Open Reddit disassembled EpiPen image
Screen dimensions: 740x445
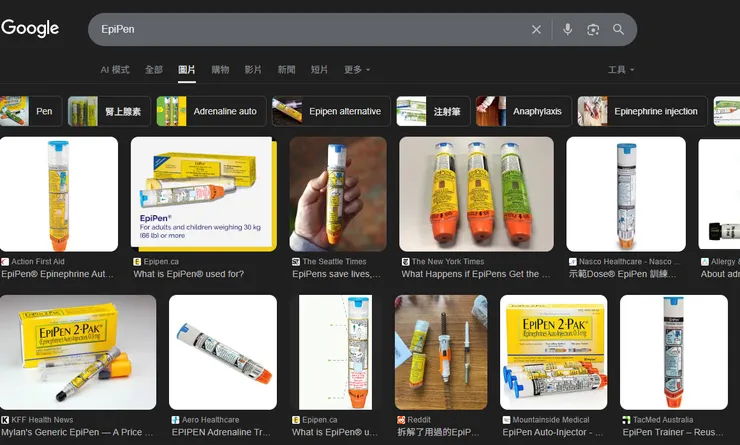point(441,352)
